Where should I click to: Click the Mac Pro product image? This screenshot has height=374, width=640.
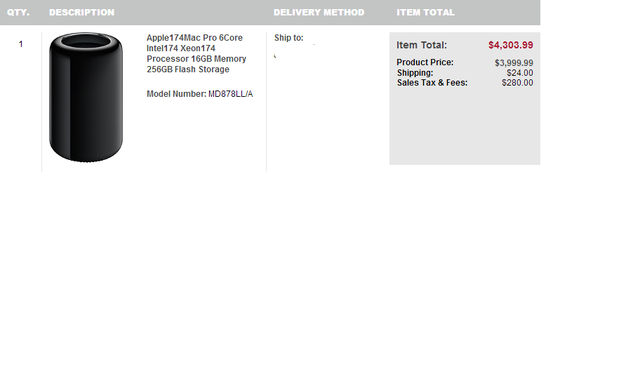coord(86,97)
